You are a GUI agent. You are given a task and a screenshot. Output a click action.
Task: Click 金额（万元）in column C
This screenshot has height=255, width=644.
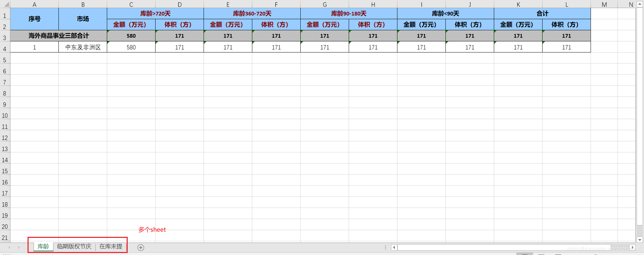click(x=131, y=25)
